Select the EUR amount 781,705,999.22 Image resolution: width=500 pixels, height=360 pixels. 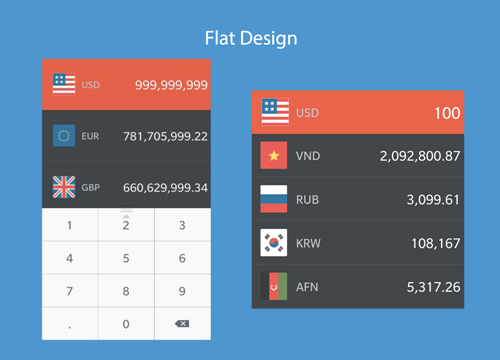coord(165,136)
